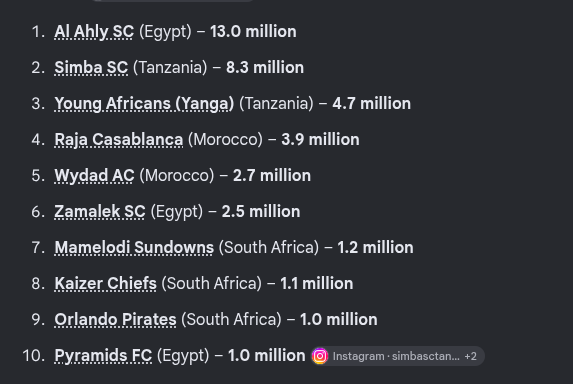Open the Pyramids FC link
The height and width of the screenshot is (384, 573).
coord(103,356)
